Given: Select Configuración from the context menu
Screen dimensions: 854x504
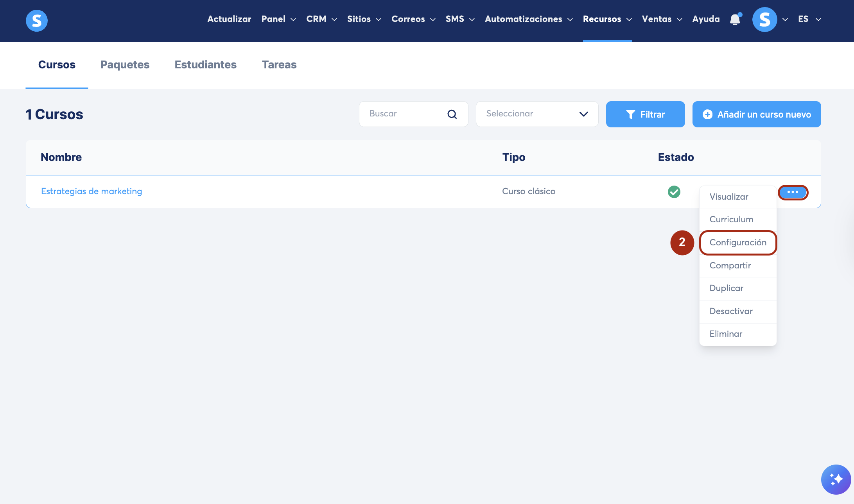Looking at the screenshot, I should point(737,243).
